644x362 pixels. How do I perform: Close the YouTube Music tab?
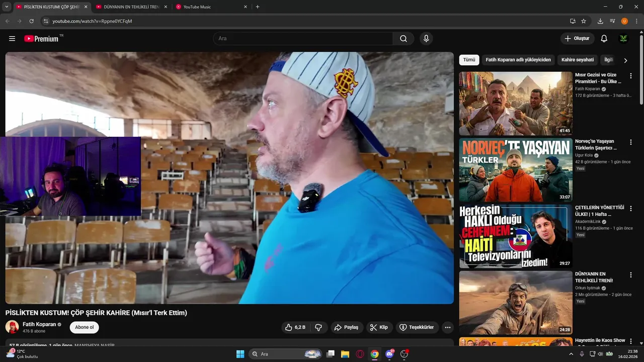pos(246,7)
